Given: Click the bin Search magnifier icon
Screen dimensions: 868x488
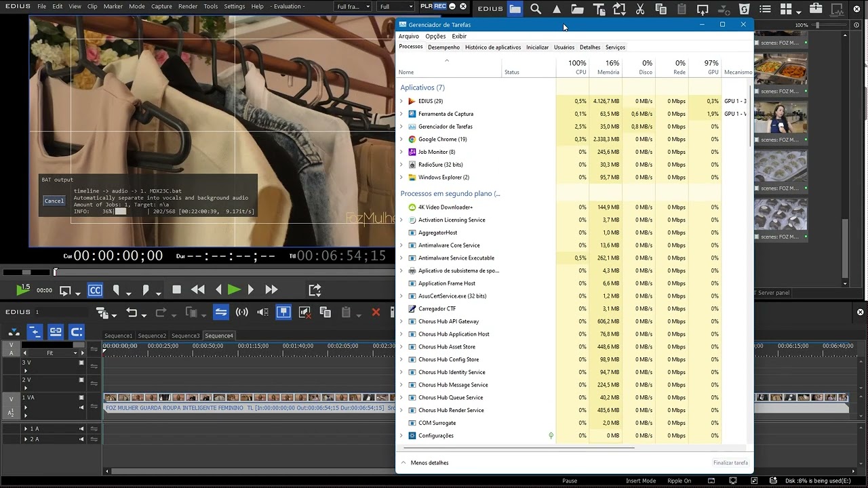Looking at the screenshot, I should [536, 9].
